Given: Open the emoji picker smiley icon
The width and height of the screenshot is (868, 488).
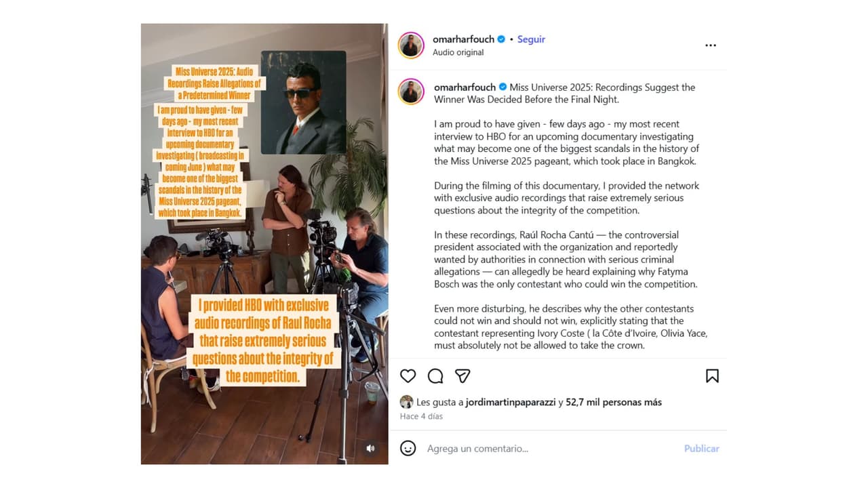Looking at the screenshot, I should click(408, 449).
